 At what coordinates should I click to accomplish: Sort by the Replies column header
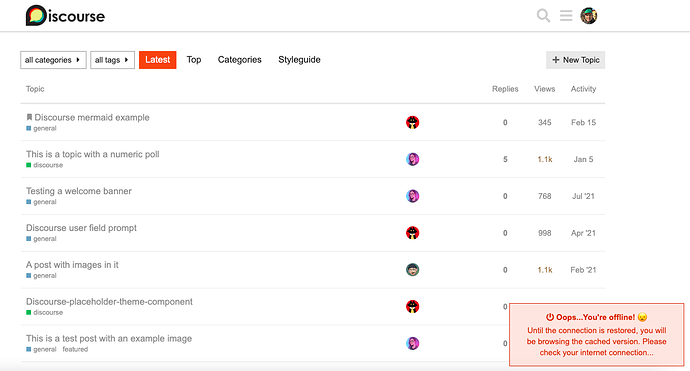click(x=505, y=89)
